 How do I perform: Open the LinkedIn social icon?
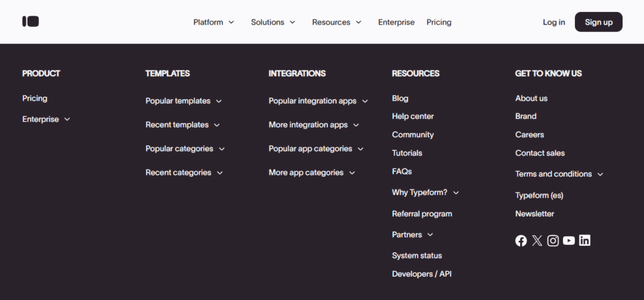pos(584,240)
